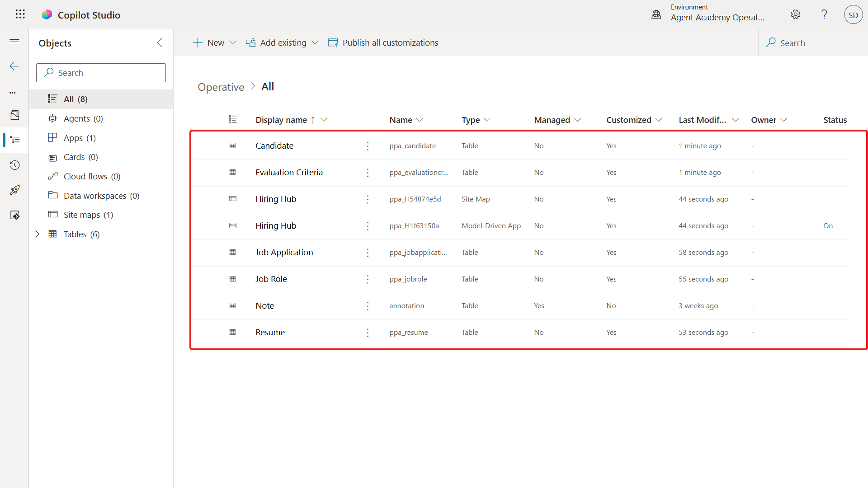
Task: Select Cloud flows (0) in Objects tree
Action: (x=101, y=176)
